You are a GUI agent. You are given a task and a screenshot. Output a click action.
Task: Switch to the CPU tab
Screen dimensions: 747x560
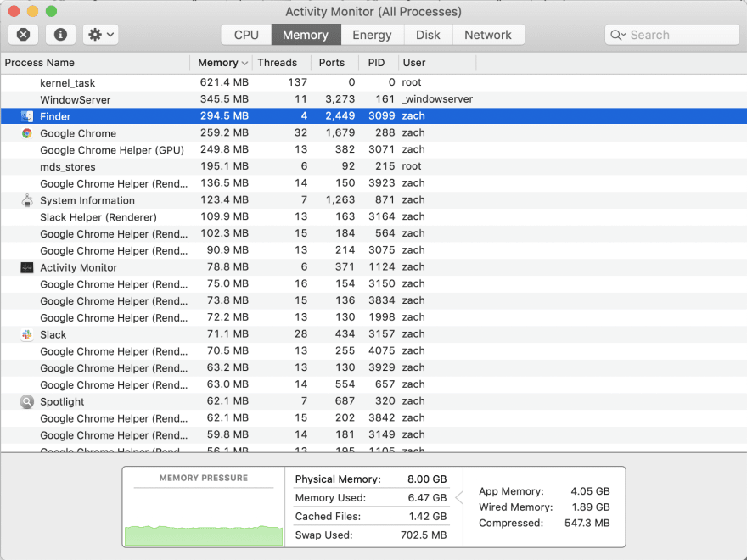click(x=246, y=35)
